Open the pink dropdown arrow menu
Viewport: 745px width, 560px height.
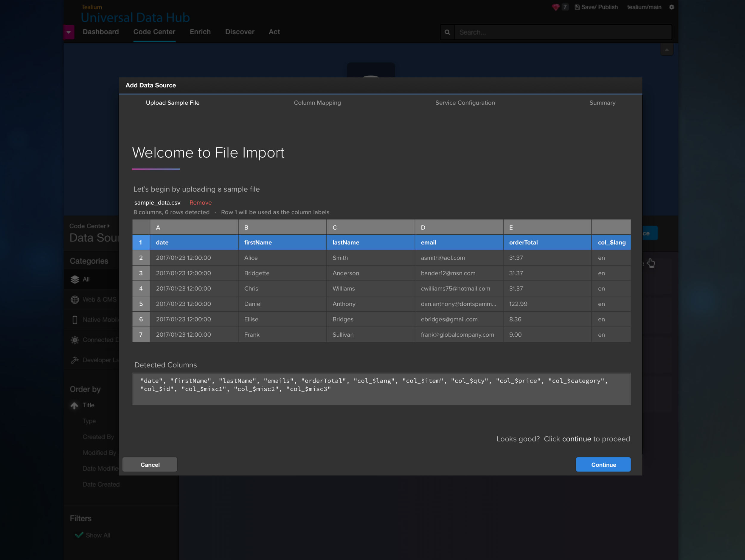(x=69, y=32)
